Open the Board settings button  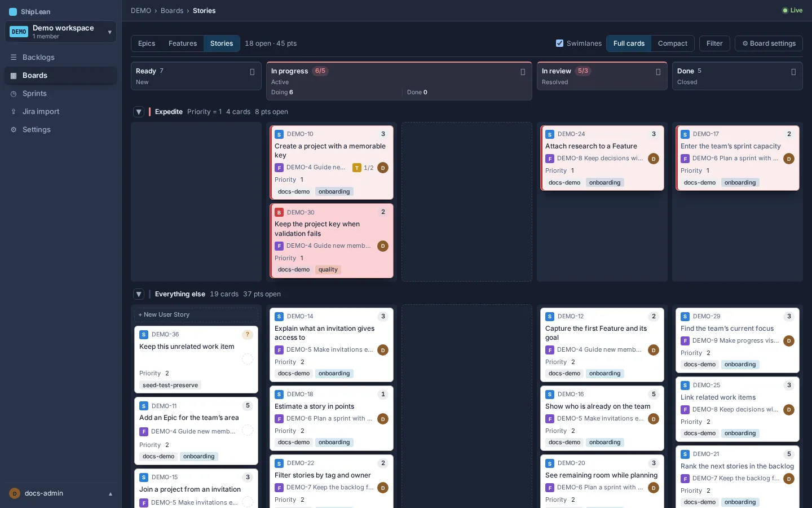pyautogui.click(x=769, y=43)
